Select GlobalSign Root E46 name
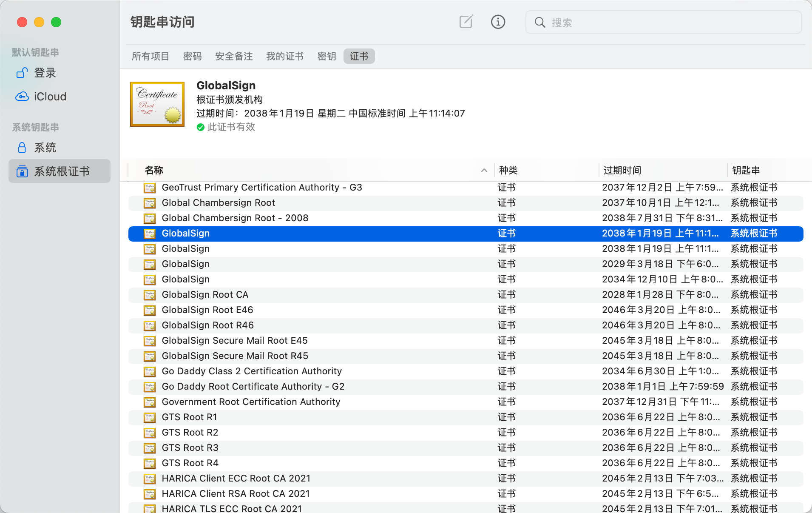The height and width of the screenshot is (513, 812). (x=207, y=310)
